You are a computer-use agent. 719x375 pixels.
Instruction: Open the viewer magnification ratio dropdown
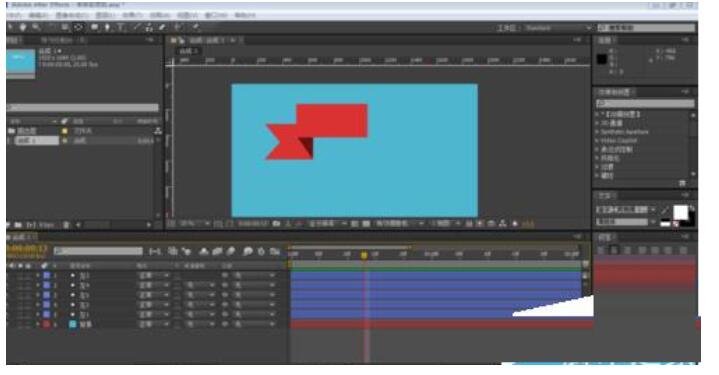click(x=194, y=224)
